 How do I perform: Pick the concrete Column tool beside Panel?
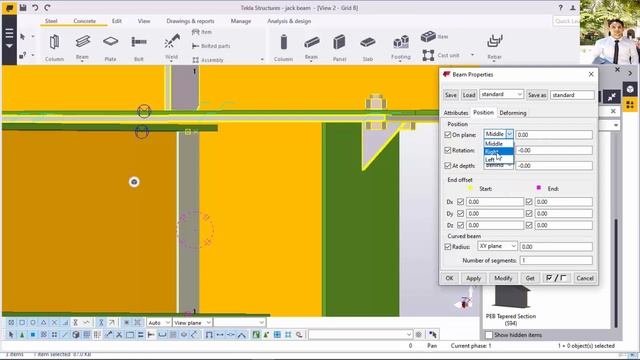click(x=283, y=47)
